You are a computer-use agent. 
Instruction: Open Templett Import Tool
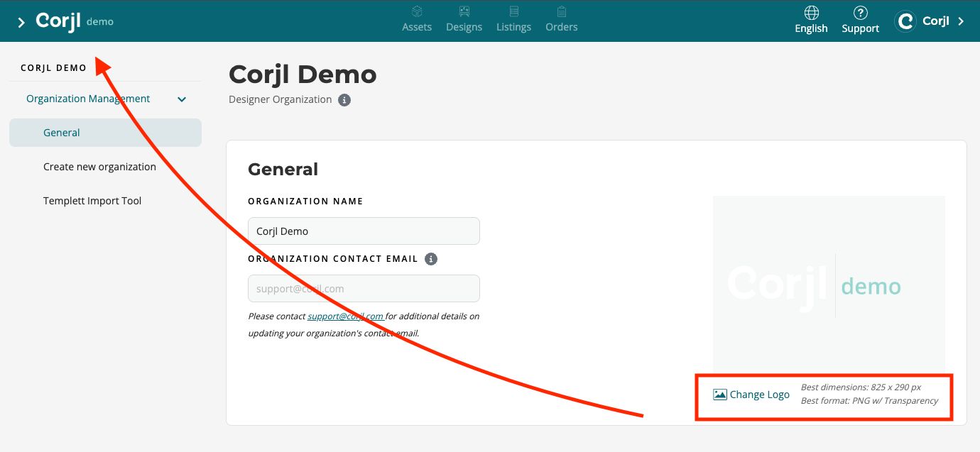point(92,201)
